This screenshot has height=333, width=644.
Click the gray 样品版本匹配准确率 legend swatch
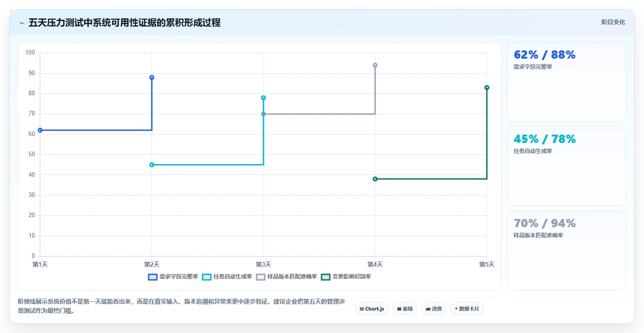[x=261, y=277]
